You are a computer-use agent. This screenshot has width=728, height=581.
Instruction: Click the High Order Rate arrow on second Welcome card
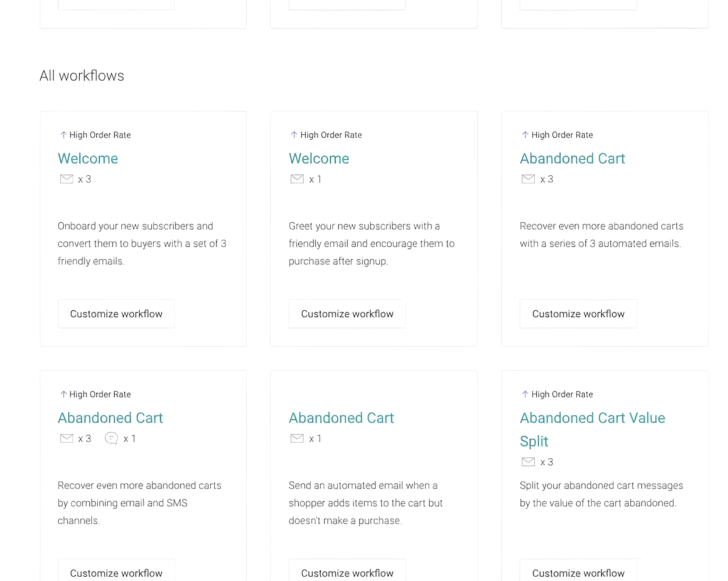(294, 135)
